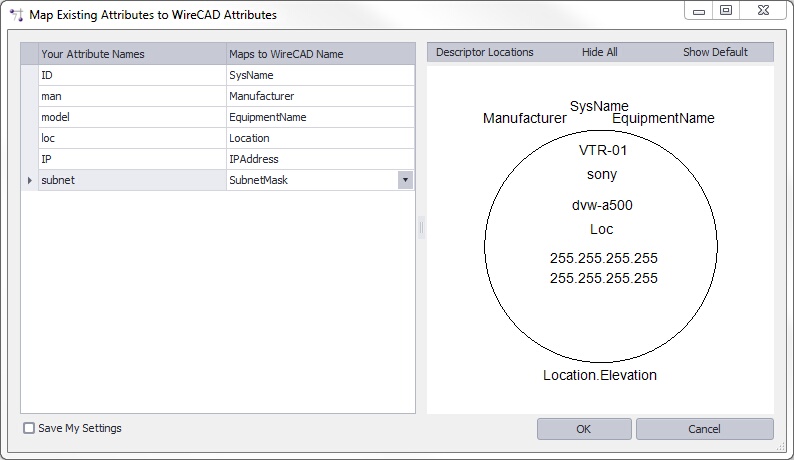Viewport: 794px width, 460px height.
Task: Click the WireCAD title bar app icon
Action: coord(17,15)
